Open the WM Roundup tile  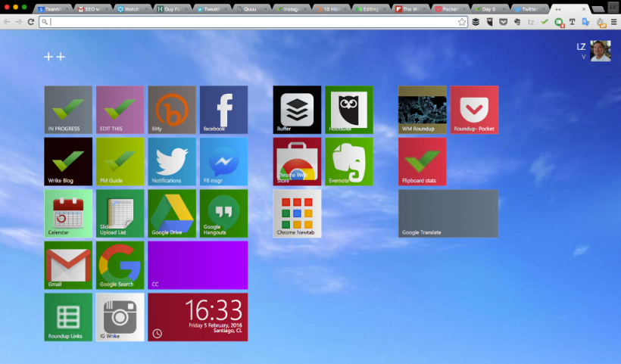pos(422,110)
